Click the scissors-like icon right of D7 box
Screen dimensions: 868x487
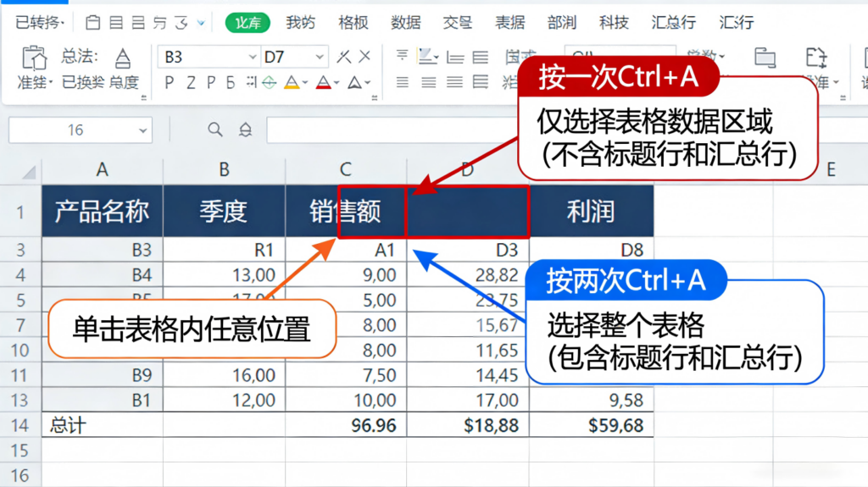click(344, 57)
